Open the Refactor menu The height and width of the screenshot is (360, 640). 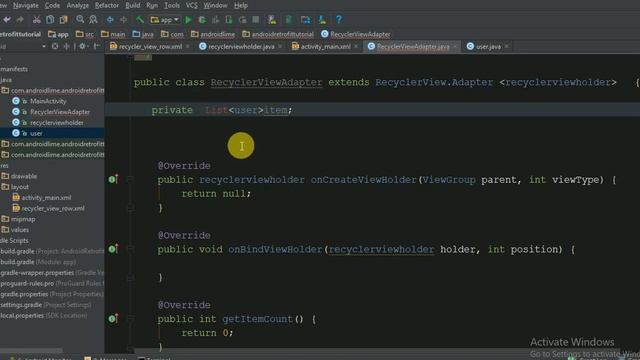tap(107, 6)
